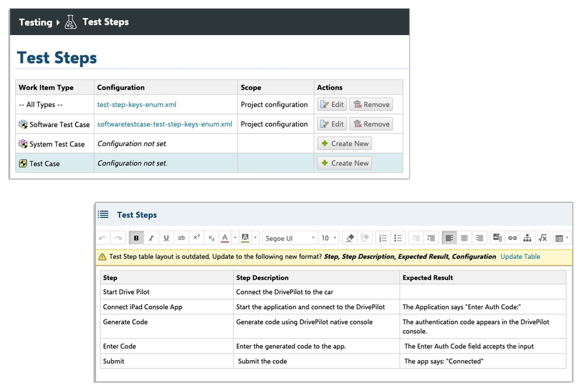The width and height of the screenshot is (583, 392).
Task: Click the insert diagram icon
Action: click(527, 238)
